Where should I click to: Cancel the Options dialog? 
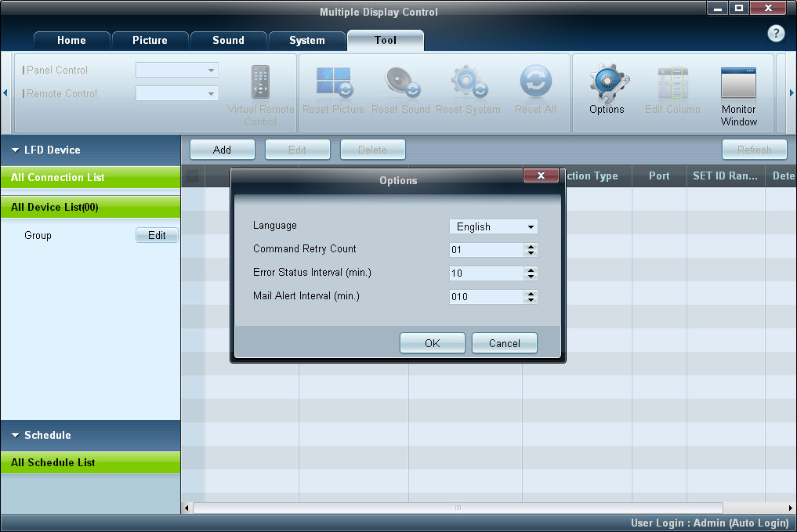pos(504,343)
